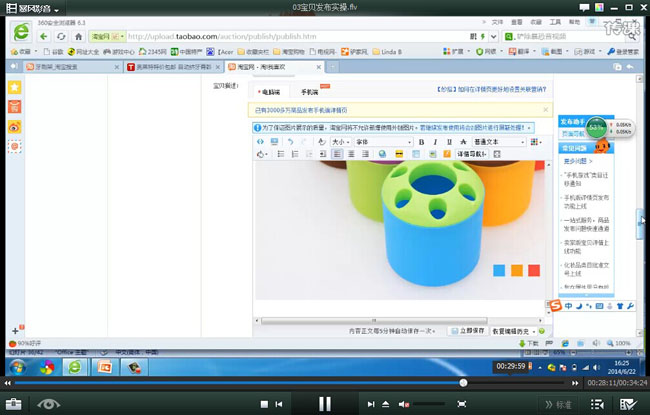
Task: Open the Weibo sidebar icon
Action: click(x=15, y=127)
